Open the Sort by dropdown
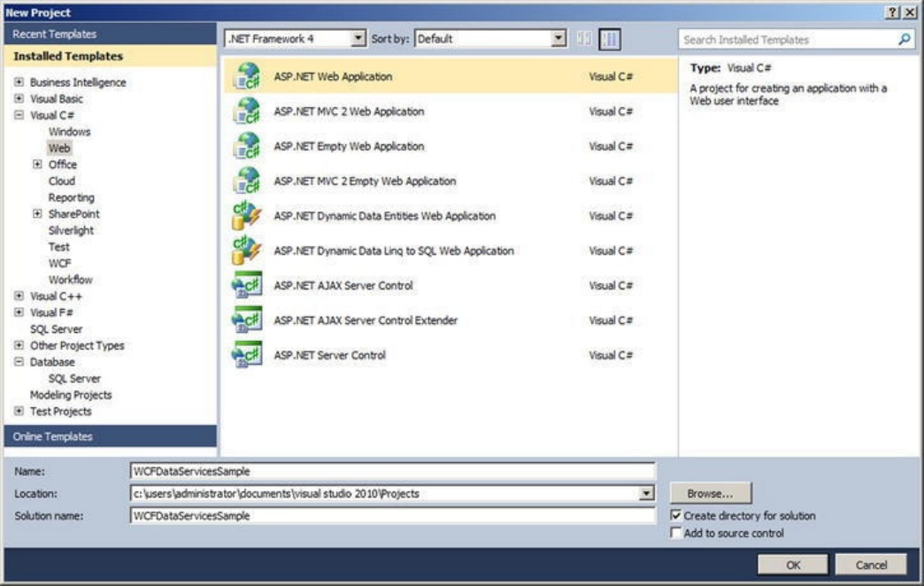Viewport: 924px width, 586px height. point(558,38)
